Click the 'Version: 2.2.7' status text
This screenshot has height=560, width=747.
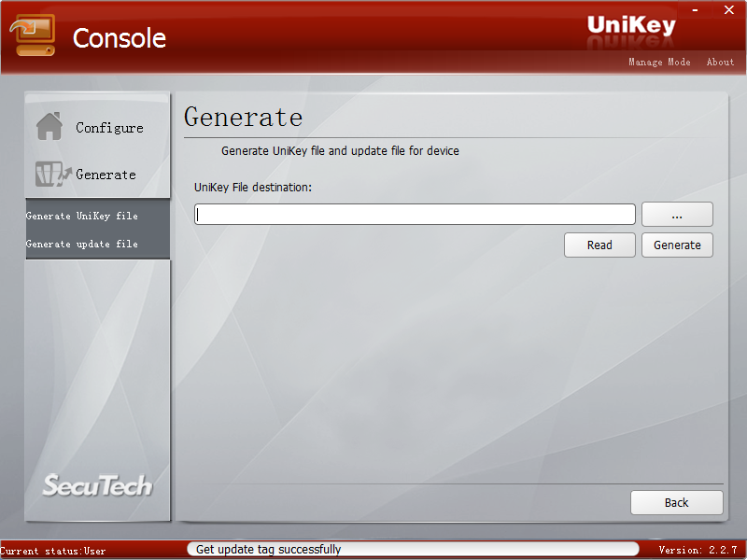pyautogui.click(x=698, y=550)
